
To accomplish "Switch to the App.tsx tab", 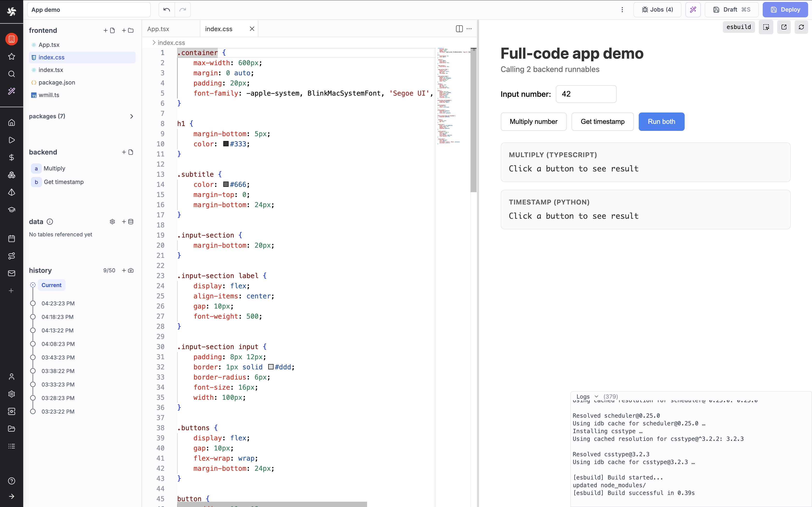I will click(158, 29).
